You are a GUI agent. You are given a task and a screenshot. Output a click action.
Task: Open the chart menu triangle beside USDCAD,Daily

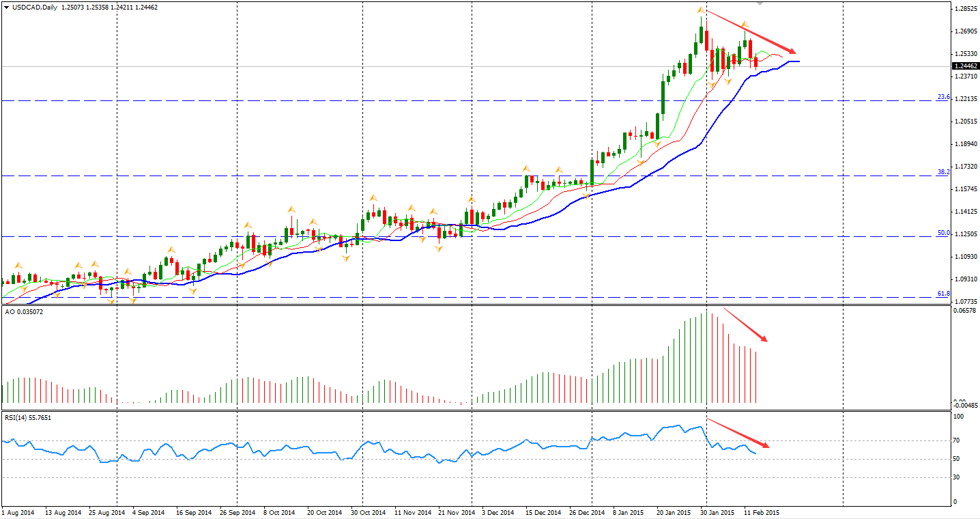coord(6,7)
